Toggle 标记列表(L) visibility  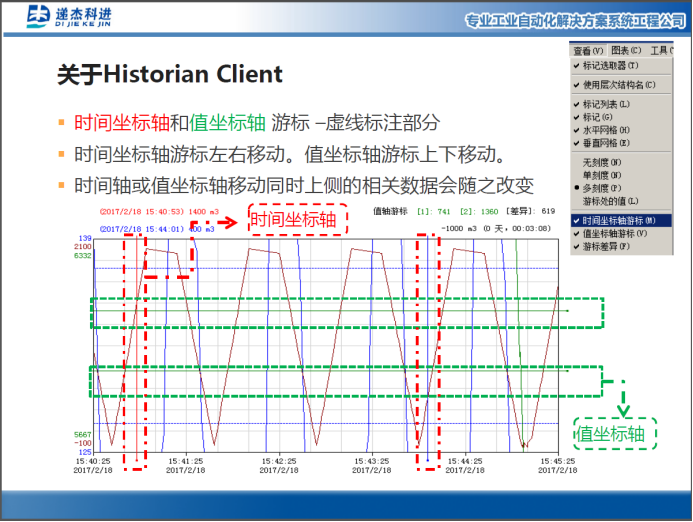pos(606,104)
